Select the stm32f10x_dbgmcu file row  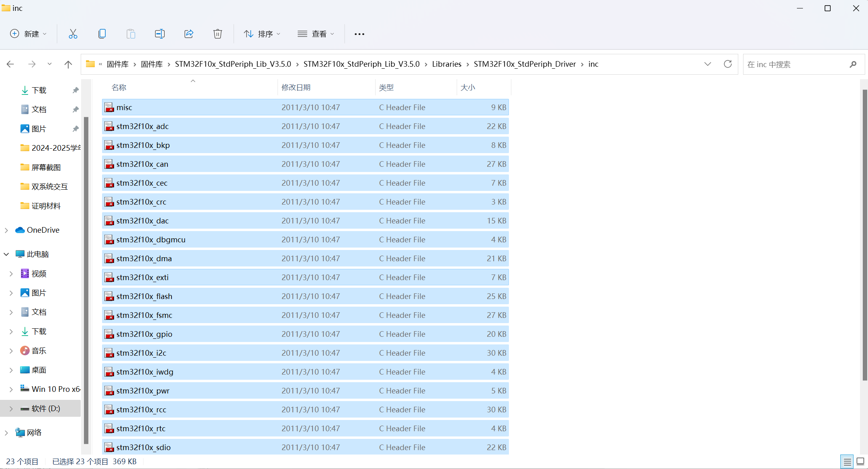click(x=305, y=240)
